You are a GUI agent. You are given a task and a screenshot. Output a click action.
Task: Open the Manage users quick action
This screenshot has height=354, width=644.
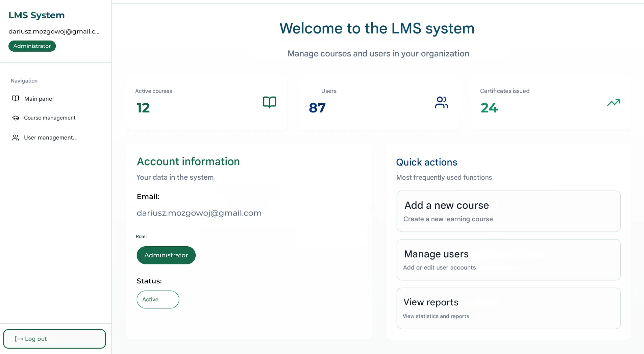[x=508, y=260]
